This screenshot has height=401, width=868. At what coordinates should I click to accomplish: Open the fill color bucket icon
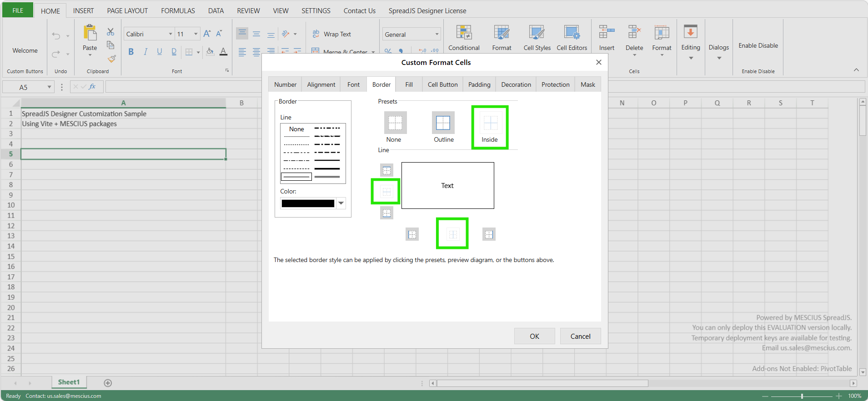tap(210, 52)
